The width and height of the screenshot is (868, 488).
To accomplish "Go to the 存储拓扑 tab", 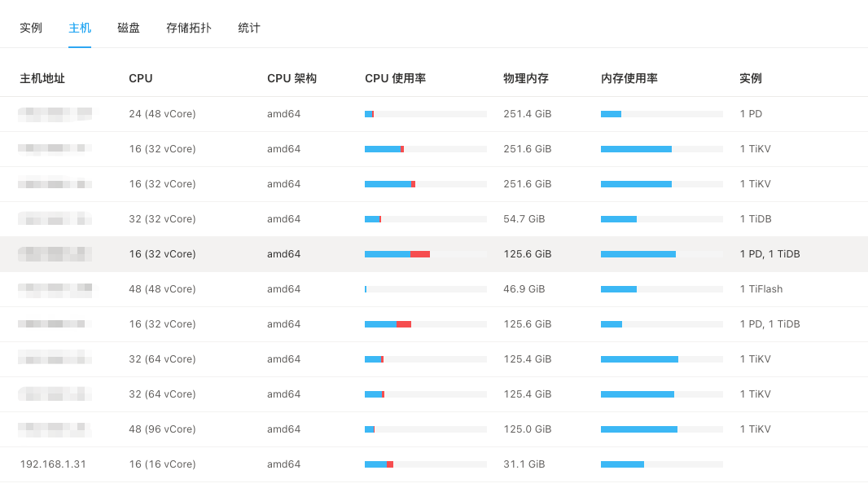I will tap(189, 28).
